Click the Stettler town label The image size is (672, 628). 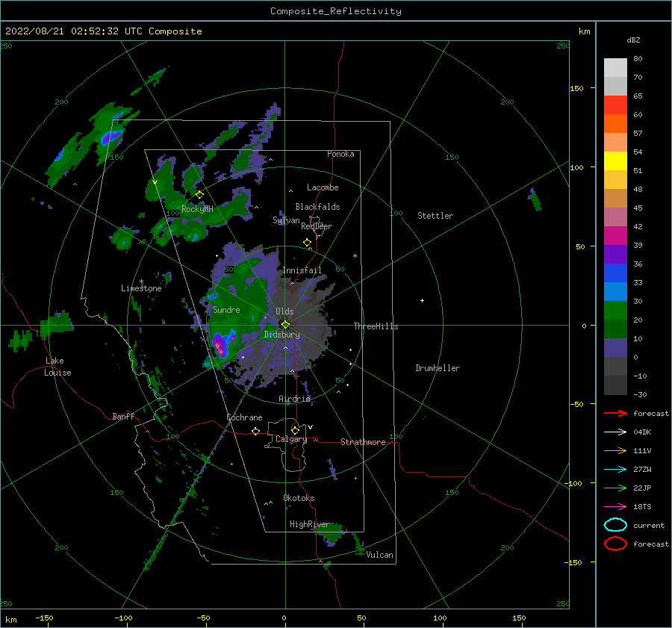(435, 216)
